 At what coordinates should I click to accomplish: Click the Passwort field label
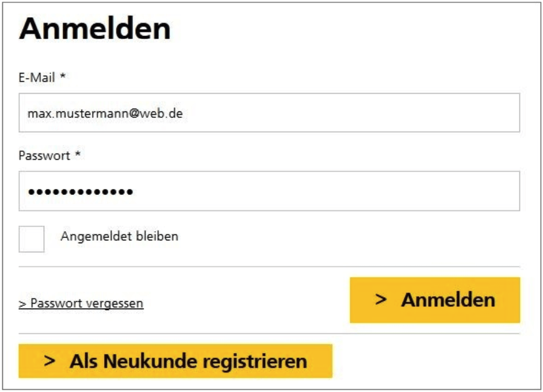(44, 155)
